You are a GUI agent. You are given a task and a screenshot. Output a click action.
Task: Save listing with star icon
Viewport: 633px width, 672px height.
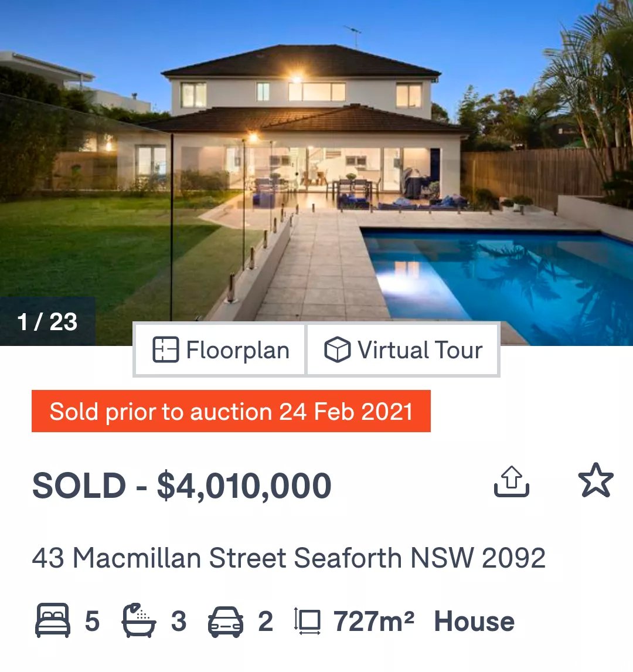coord(595,480)
